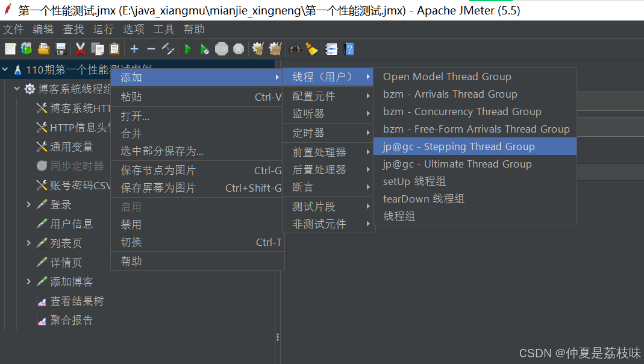Click the thread group gear icon

pos(30,89)
